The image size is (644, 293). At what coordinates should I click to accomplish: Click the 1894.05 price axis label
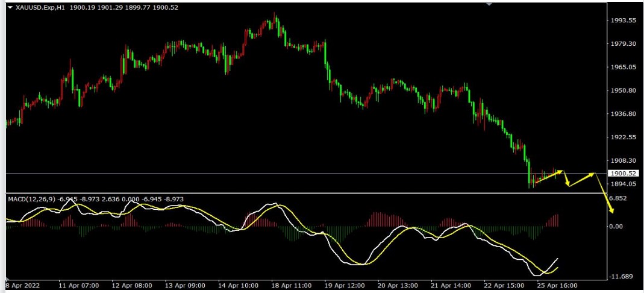click(x=624, y=184)
